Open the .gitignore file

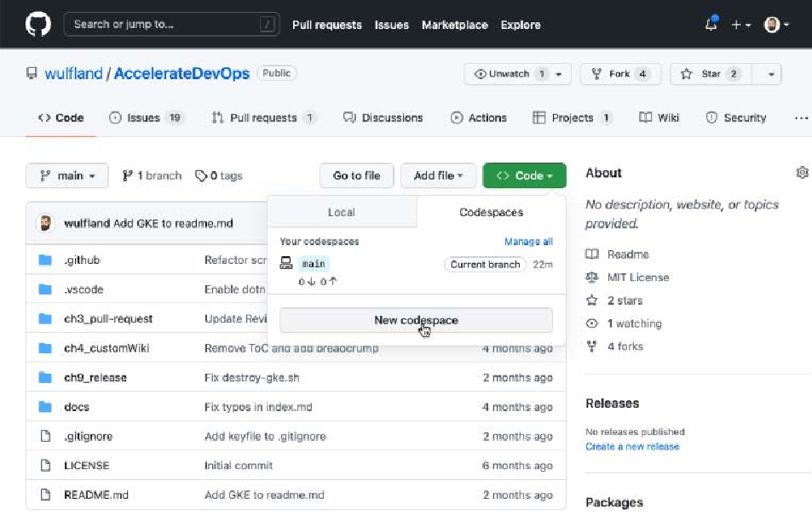click(88, 437)
